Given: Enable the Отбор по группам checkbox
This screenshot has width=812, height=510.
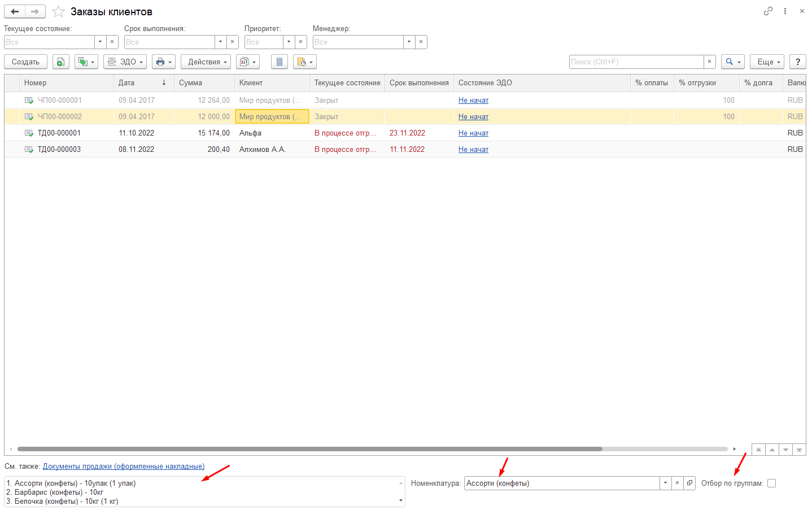Looking at the screenshot, I should point(772,483).
